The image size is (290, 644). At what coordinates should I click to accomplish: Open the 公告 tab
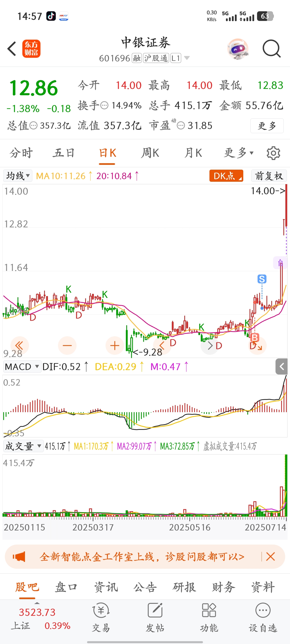(145, 587)
